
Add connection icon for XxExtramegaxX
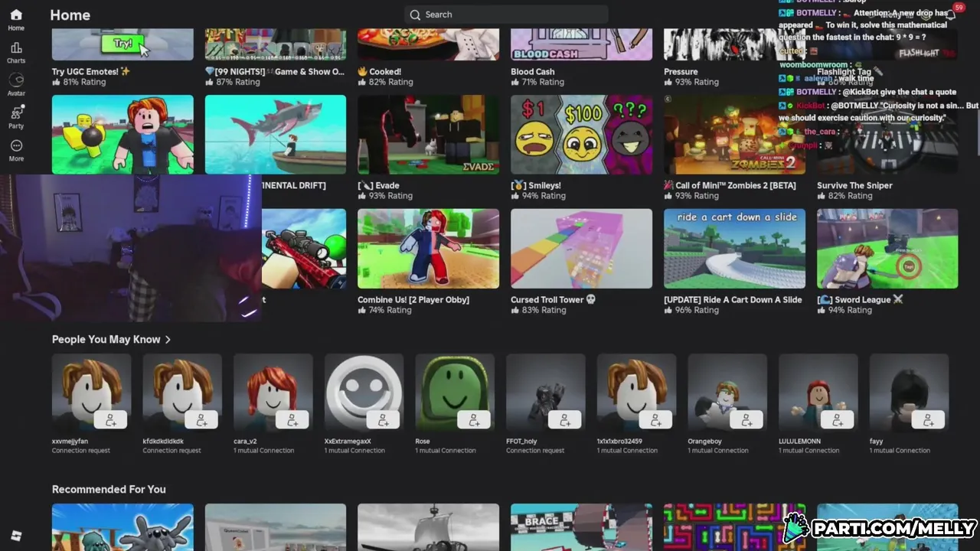point(383,420)
